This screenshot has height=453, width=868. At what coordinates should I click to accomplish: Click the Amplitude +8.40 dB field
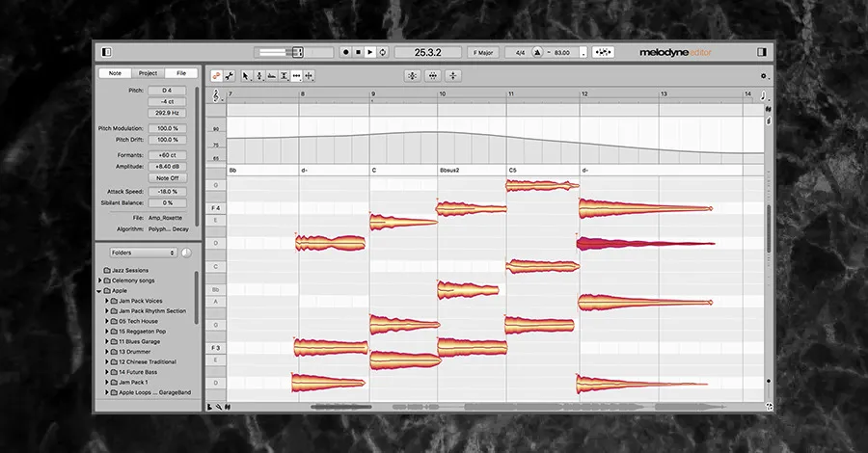coord(167,167)
